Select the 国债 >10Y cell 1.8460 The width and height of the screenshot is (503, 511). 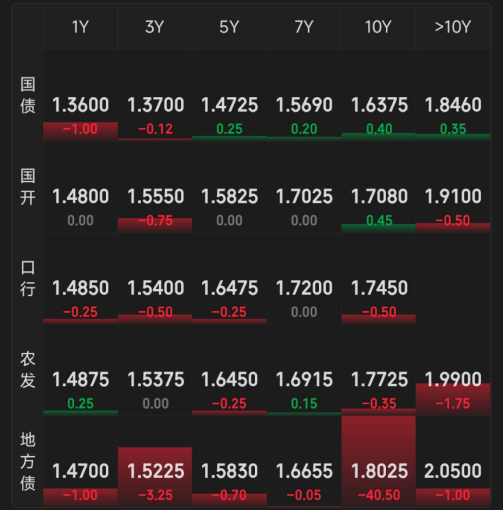(453, 95)
